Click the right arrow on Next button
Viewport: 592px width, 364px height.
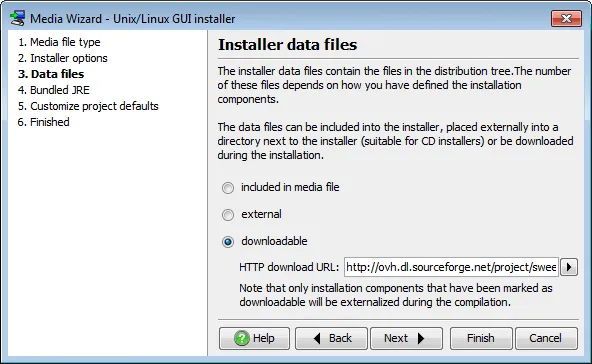(x=421, y=338)
